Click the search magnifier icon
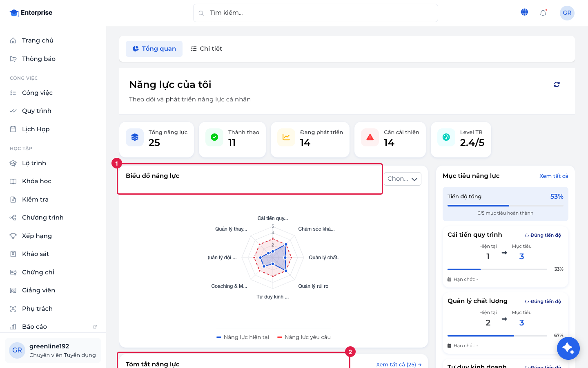 [201, 13]
